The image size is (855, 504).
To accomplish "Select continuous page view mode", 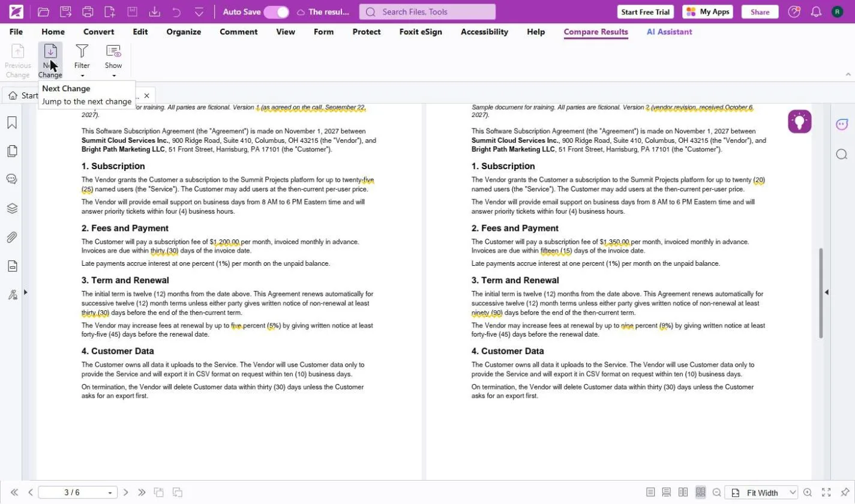I will [x=666, y=492].
